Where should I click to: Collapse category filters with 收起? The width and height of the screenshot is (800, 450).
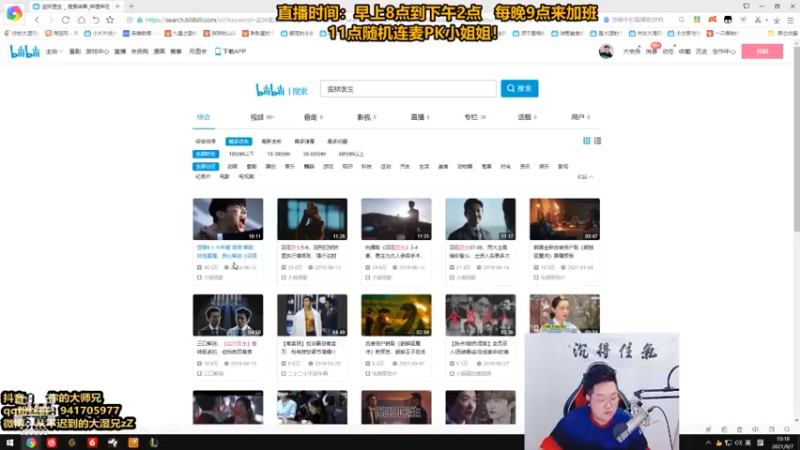coord(585,177)
